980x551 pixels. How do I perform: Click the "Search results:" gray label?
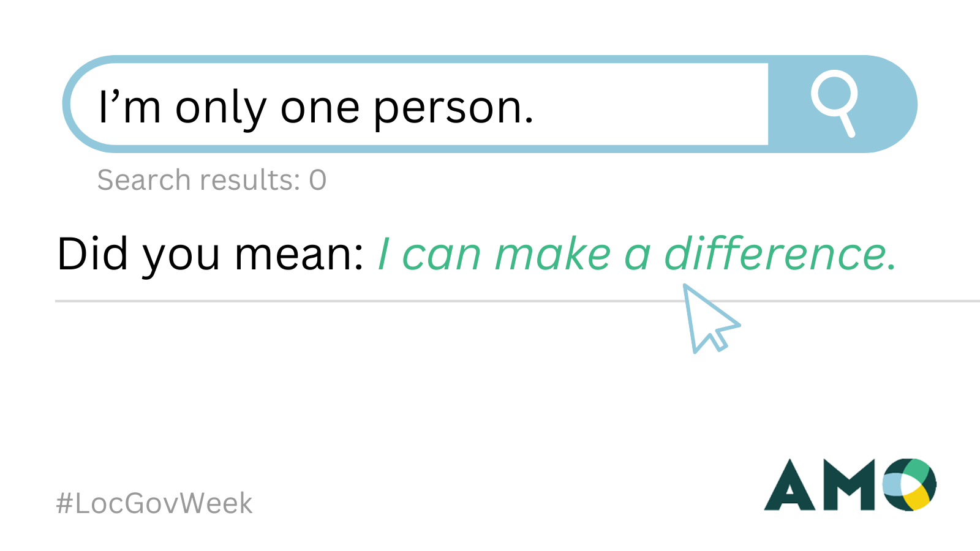[x=199, y=180]
